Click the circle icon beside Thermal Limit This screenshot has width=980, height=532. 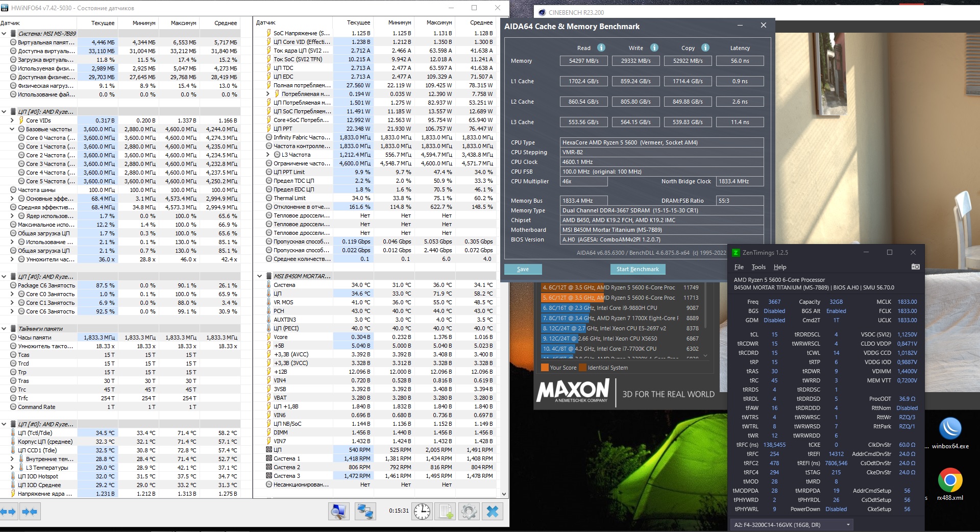[x=269, y=198]
